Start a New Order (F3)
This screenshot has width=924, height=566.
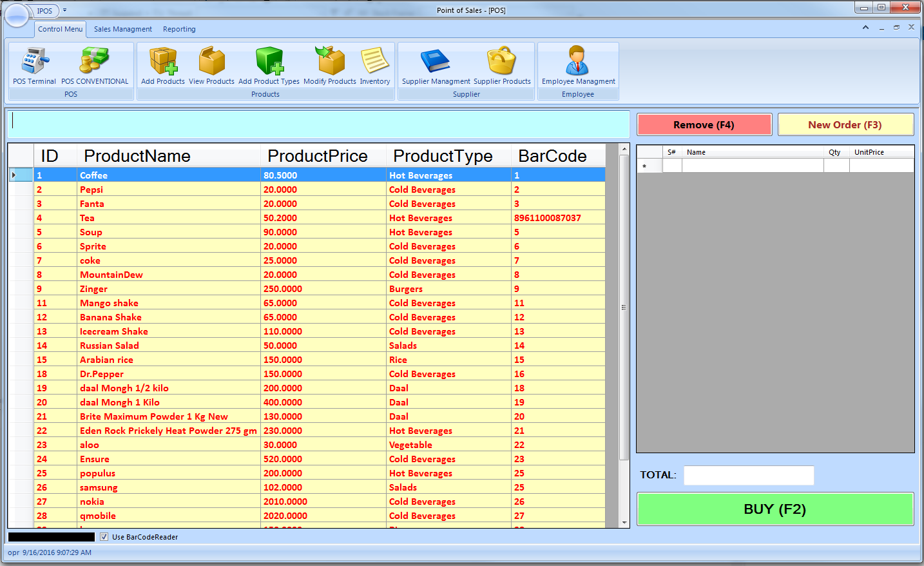coord(845,124)
